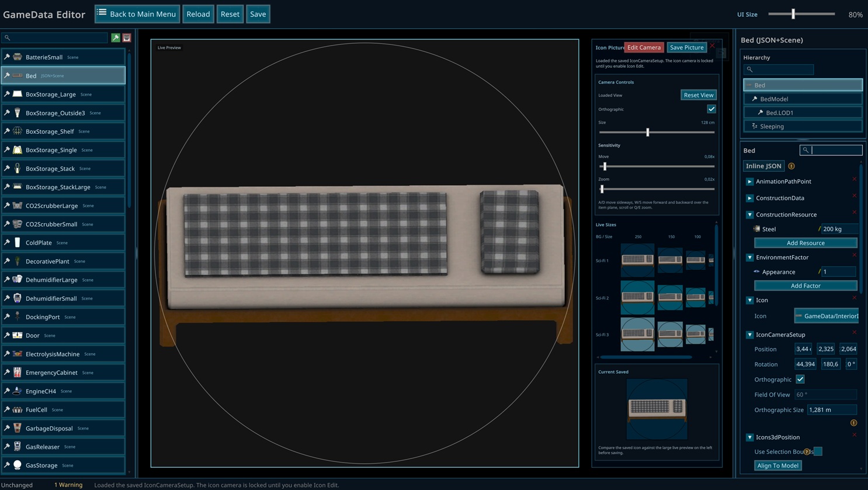Collapse the ConstructionResource section
Screen dimensions: 868x490
[749, 215]
